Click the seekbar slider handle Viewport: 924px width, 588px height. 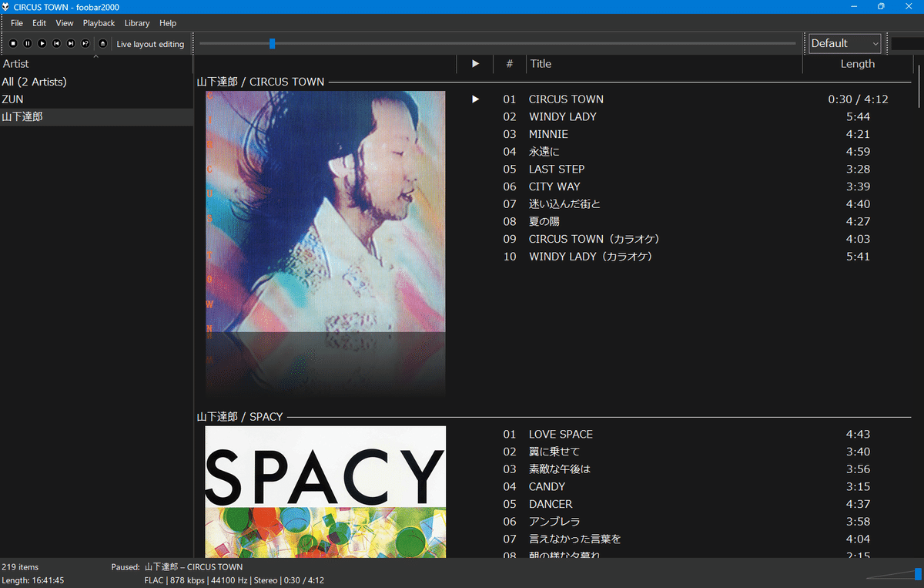(272, 43)
